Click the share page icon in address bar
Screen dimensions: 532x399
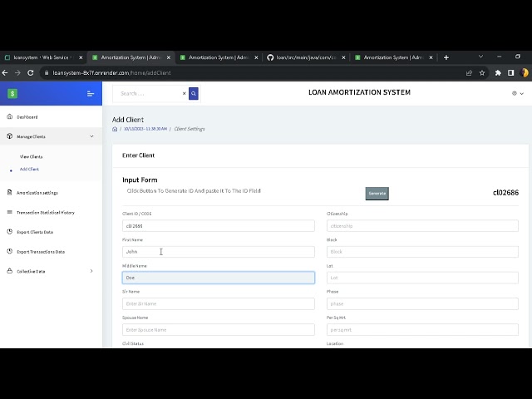(469, 73)
